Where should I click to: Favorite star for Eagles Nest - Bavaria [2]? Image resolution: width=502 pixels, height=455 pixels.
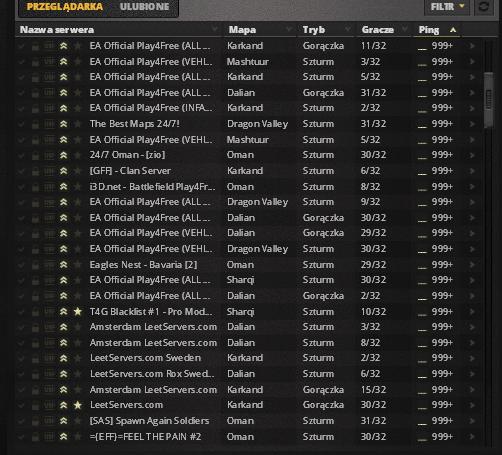(78, 265)
